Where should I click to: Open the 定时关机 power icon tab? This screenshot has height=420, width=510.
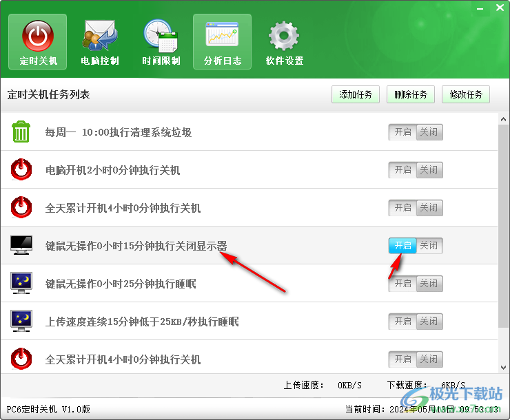coord(38,42)
